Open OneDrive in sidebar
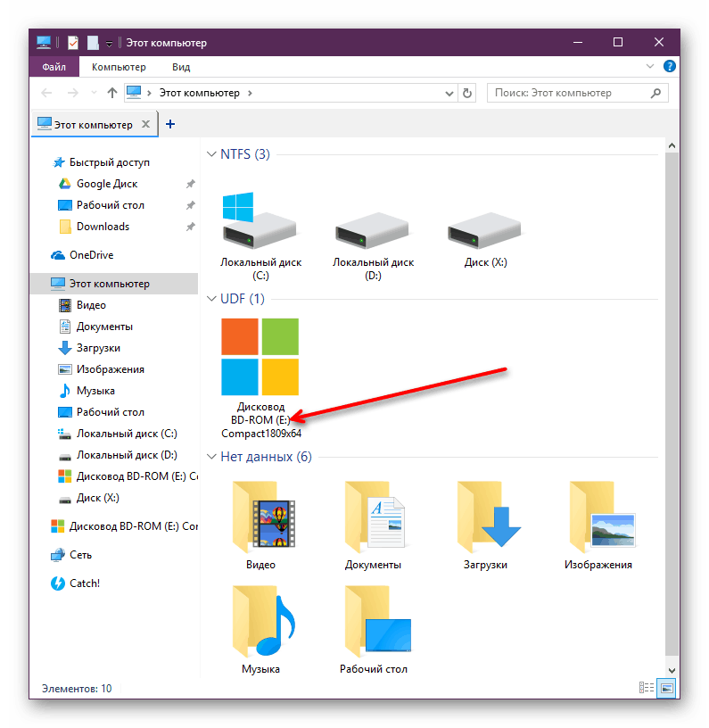This screenshot has width=709, height=728. pyautogui.click(x=83, y=255)
